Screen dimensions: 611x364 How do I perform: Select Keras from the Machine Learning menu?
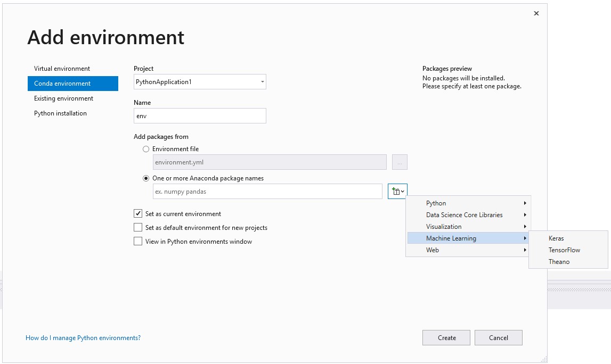pos(556,238)
